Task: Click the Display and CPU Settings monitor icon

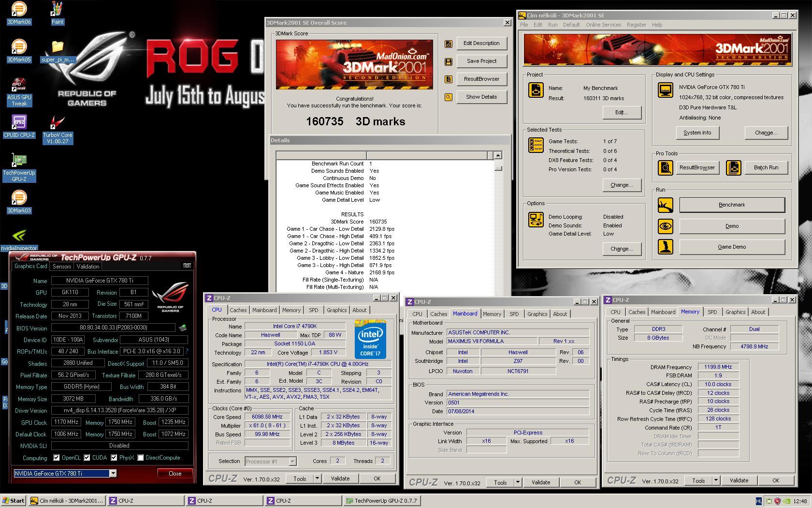Action: 666,90
